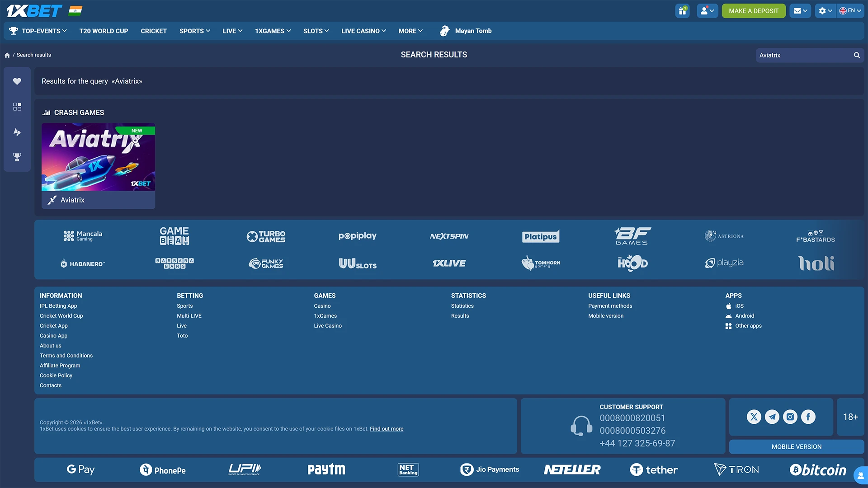Click the search magnifier icon
The image size is (868, 488).
pyautogui.click(x=857, y=55)
